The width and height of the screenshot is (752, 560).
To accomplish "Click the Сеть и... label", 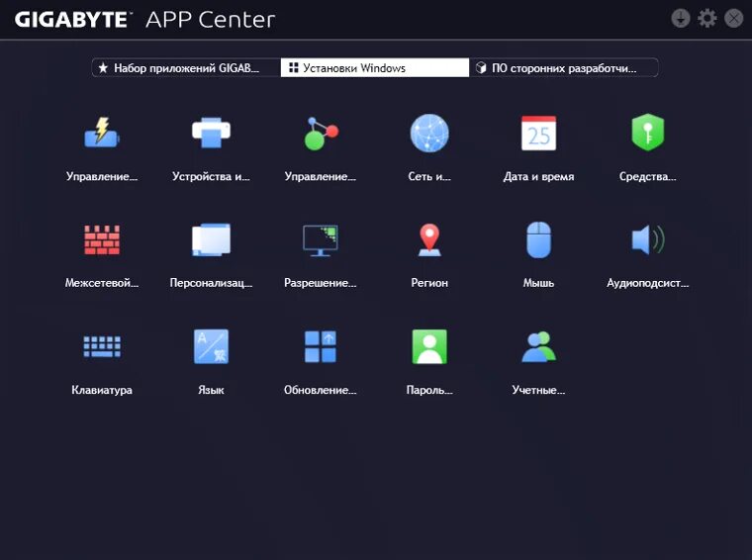I will point(429,176).
